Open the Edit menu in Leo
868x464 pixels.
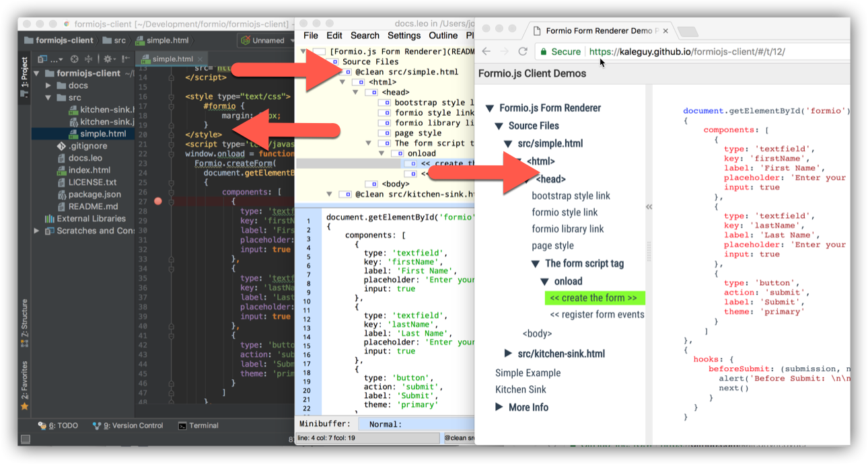pos(334,36)
